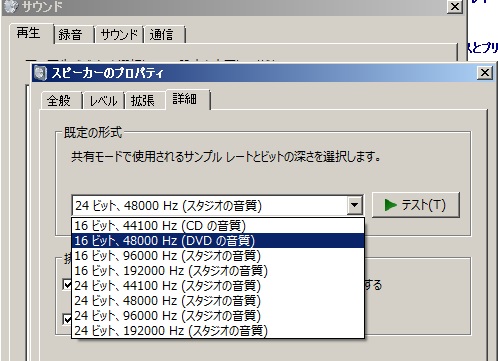This screenshot has height=361, width=498.
Task: Open the レベル tab
Action: click(x=103, y=100)
